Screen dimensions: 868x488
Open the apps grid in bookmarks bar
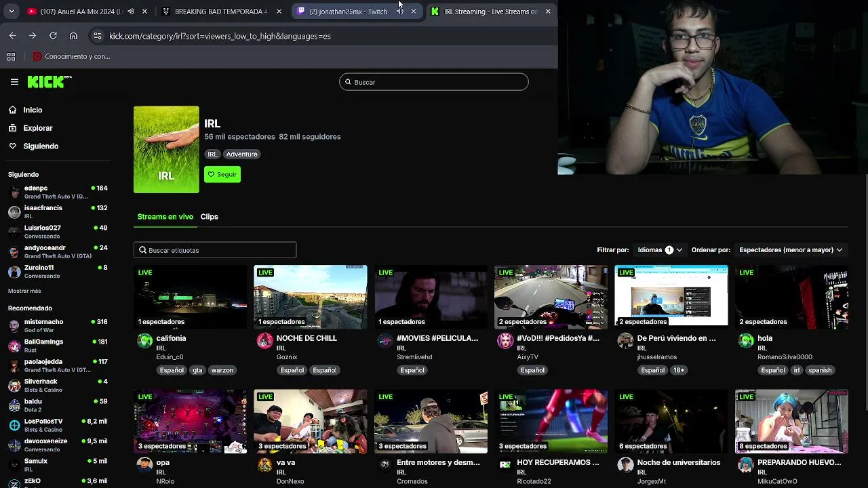tap(11, 57)
